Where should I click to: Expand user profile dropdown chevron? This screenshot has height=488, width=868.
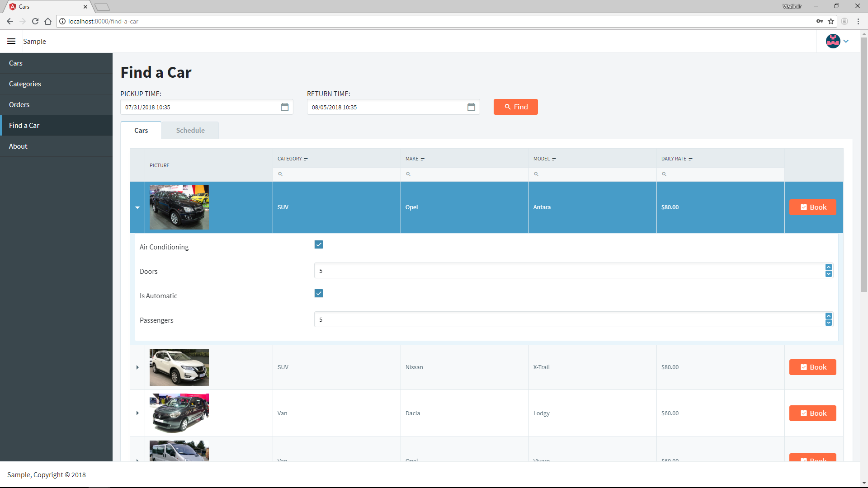pos(846,41)
